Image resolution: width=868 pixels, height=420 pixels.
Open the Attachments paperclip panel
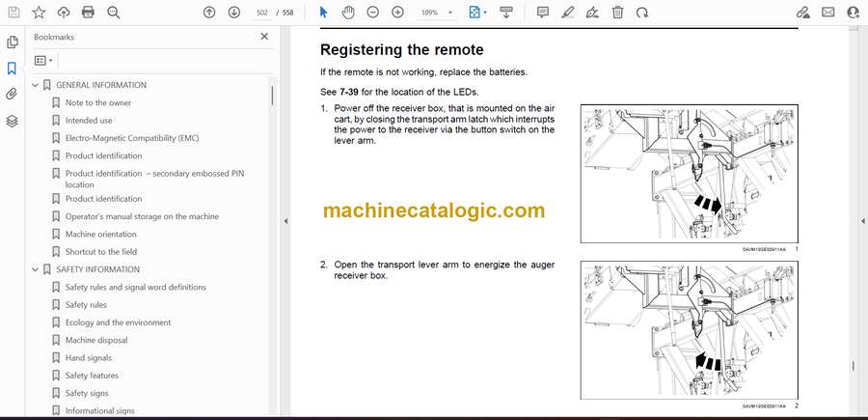pyautogui.click(x=12, y=95)
